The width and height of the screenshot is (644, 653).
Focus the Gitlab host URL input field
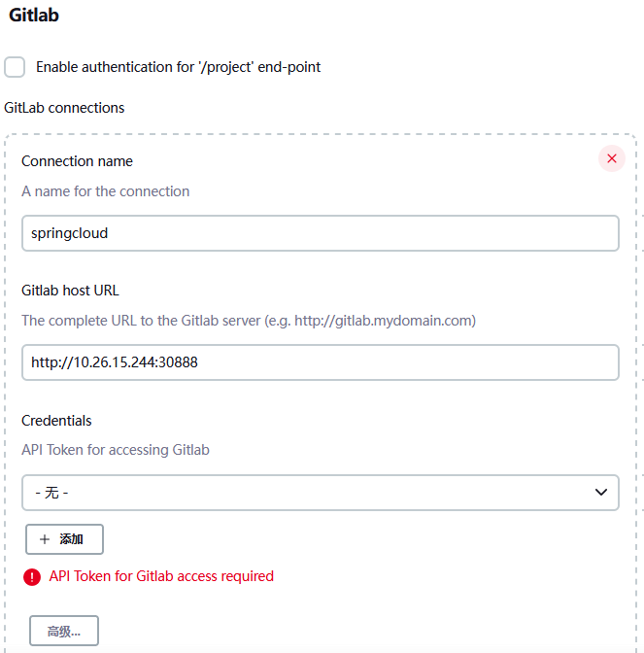click(321, 362)
